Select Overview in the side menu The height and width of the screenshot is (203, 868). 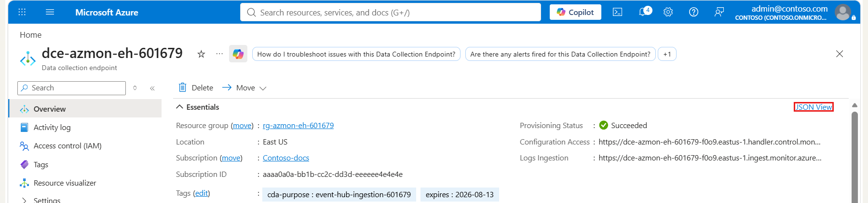(85, 109)
